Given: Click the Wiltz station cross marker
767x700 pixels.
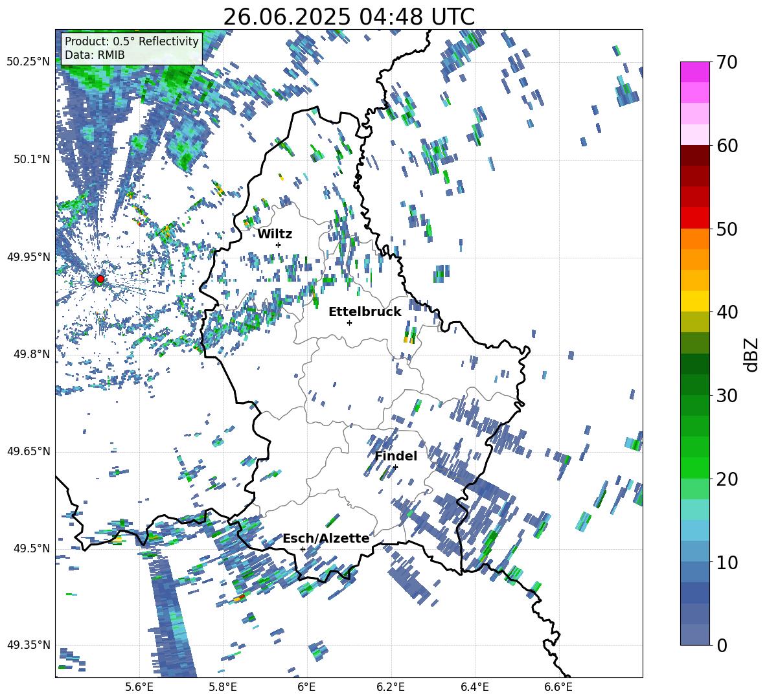Looking at the screenshot, I should pos(279,245).
